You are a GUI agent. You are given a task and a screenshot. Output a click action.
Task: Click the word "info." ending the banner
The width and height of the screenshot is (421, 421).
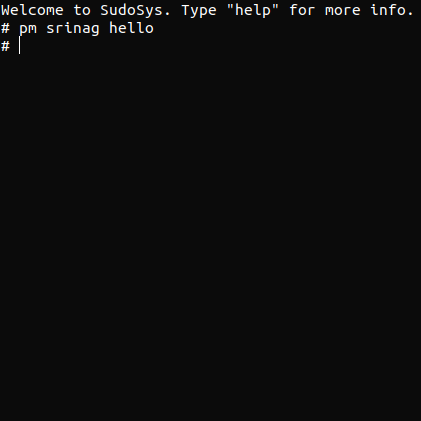(x=392, y=10)
